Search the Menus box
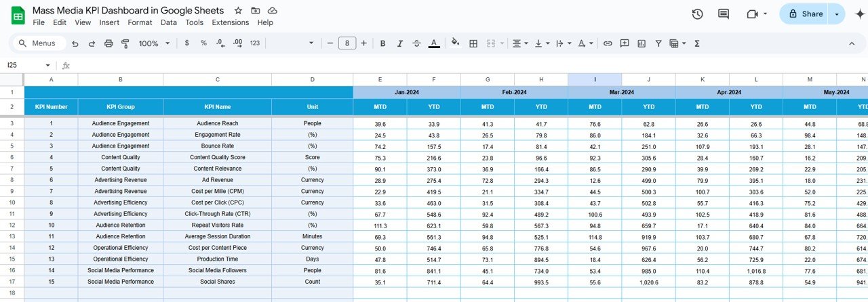Screen dimensions: 868x302 point(40,43)
